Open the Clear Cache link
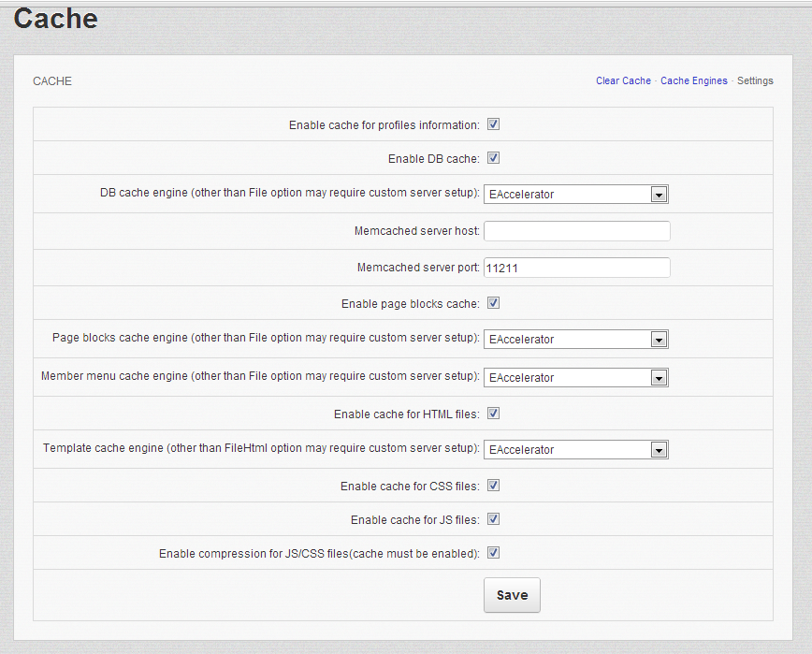Image resolution: width=812 pixels, height=654 pixels. coord(623,81)
